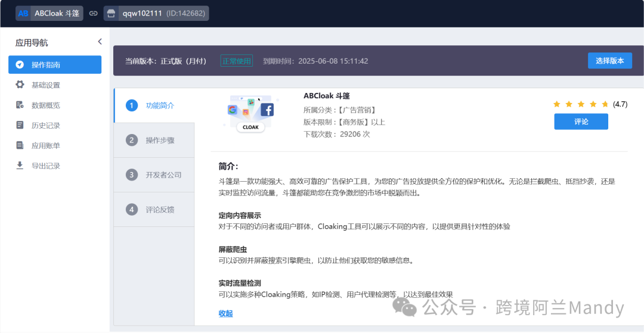
Task: Click the ABCloak 斗篷 app title
Action: click(327, 96)
